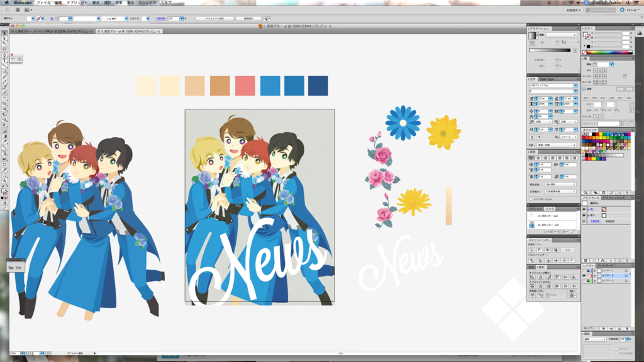Click Add new effect (fx) in Appearance panel
The image size is (644, 362).
click(602, 261)
